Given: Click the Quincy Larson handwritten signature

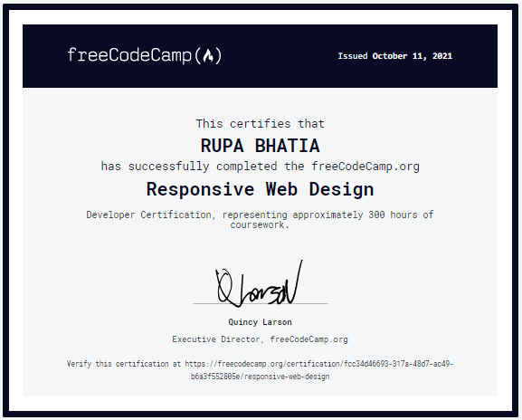Looking at the screenshot, I should point(260,284).
